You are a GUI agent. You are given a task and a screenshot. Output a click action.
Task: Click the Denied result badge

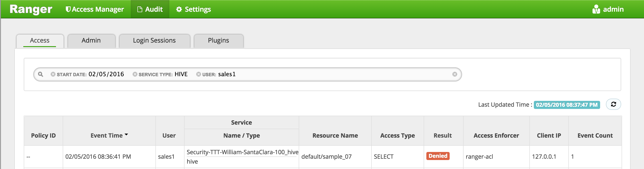438,156
